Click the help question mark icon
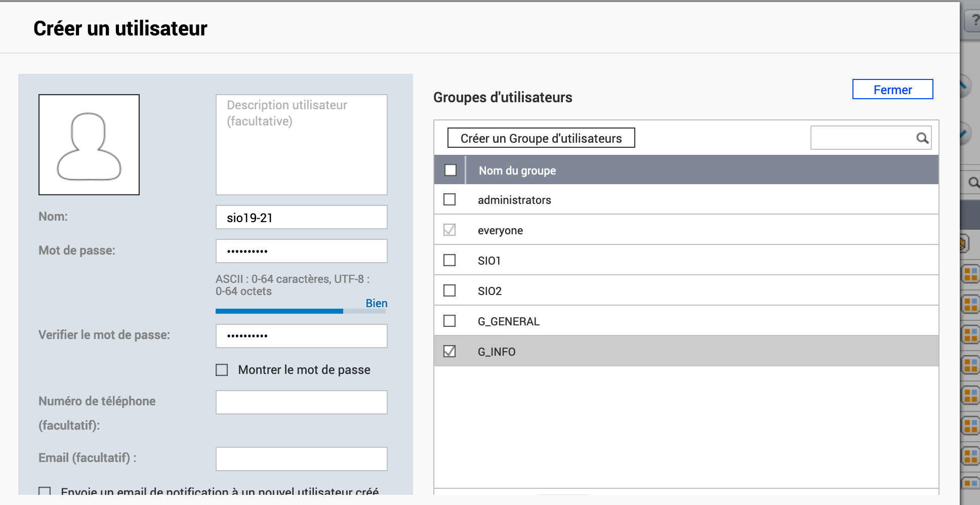Image resolution: width=980 pixels, height=505 pixels. click(973, 21)
